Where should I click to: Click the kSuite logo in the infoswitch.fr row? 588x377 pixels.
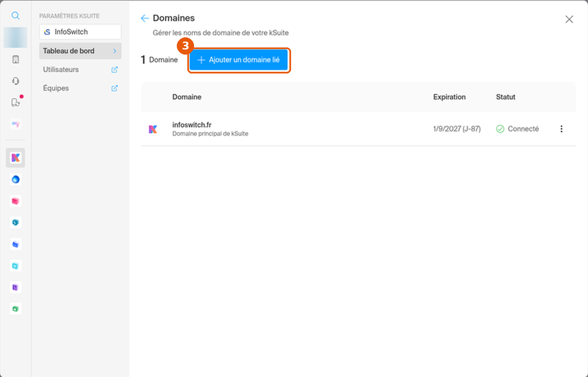point(153,129)
